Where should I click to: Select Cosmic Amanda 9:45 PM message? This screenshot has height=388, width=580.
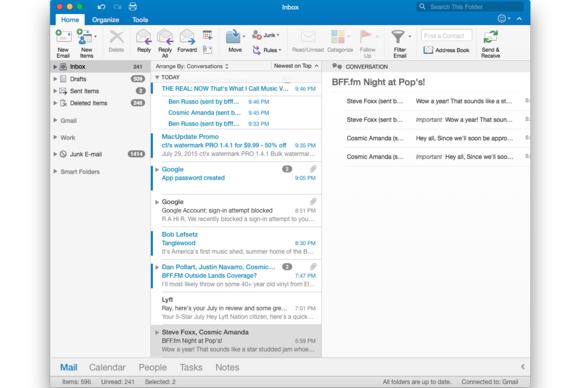(236, 113)
